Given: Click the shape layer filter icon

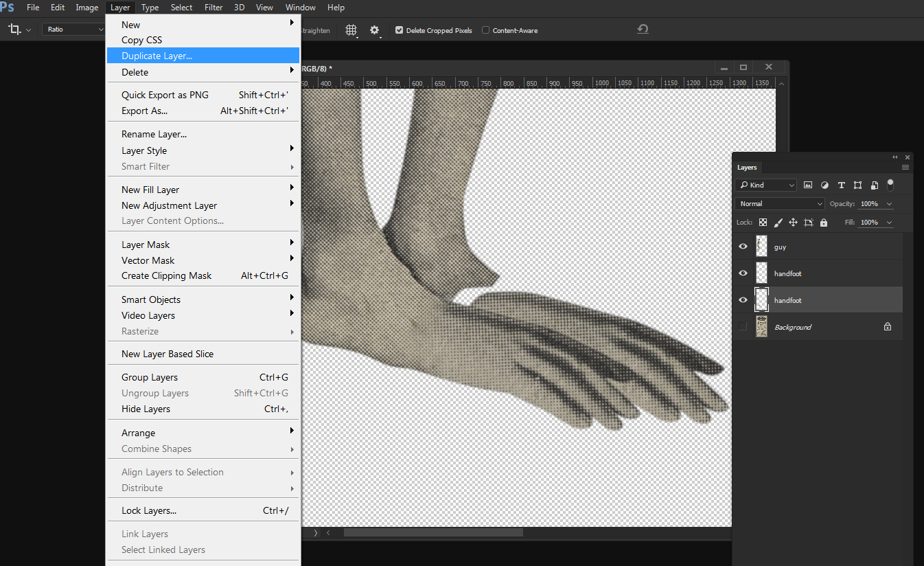Looking at the screenshot, I should 857,185.
